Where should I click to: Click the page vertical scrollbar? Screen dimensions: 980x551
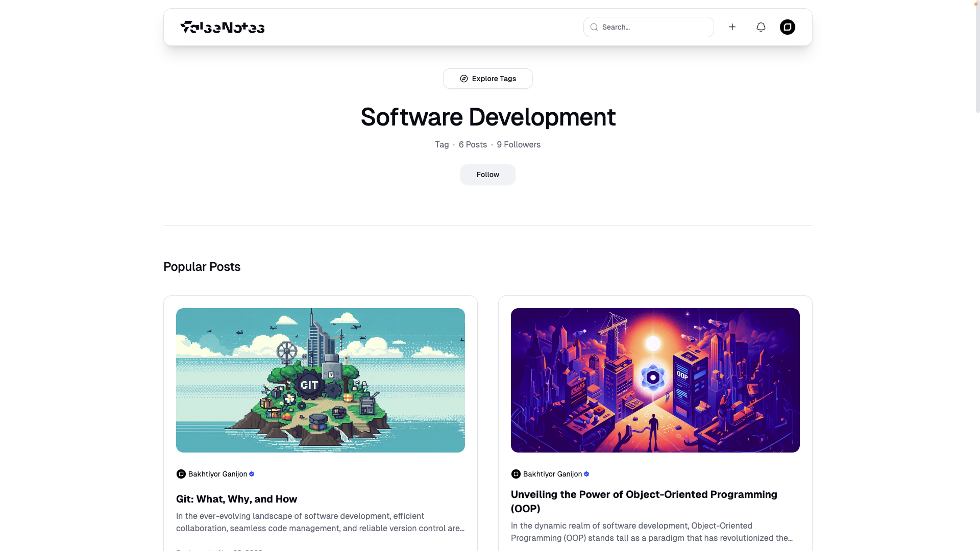tap(977, 56)
